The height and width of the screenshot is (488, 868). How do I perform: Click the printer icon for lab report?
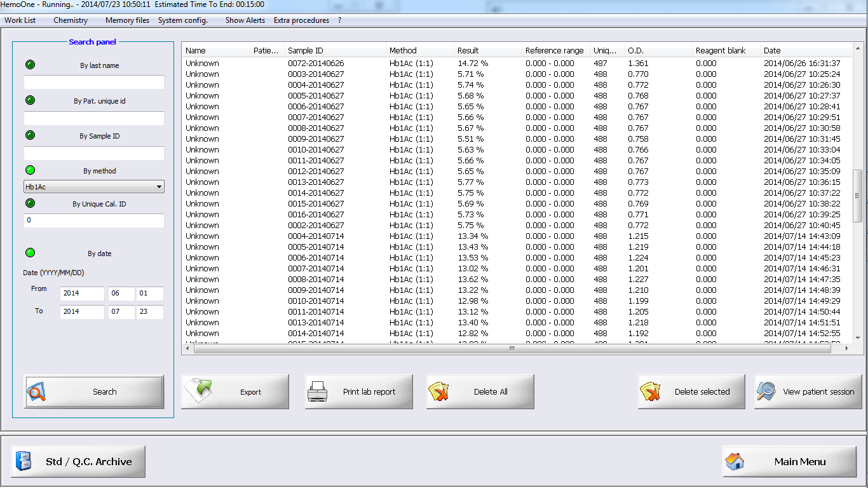click(318, 392)
